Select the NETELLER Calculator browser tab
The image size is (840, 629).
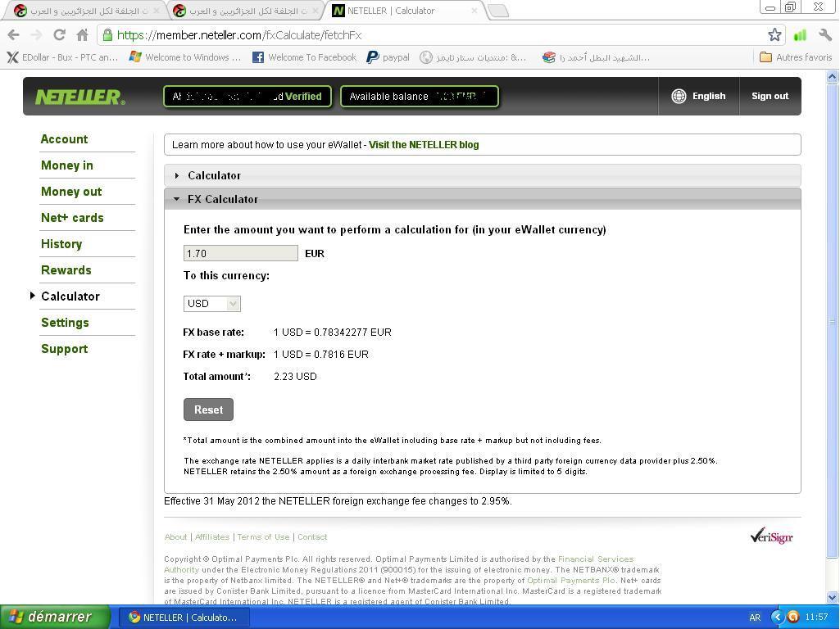tap(403, 11)
